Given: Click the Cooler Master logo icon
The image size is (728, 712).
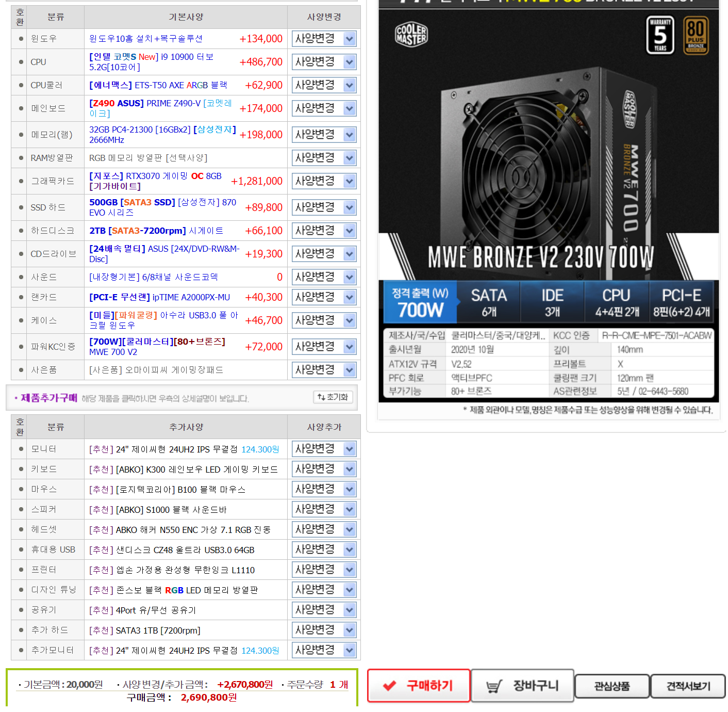Looking at the screenshot, I should (x=411, y=35).
